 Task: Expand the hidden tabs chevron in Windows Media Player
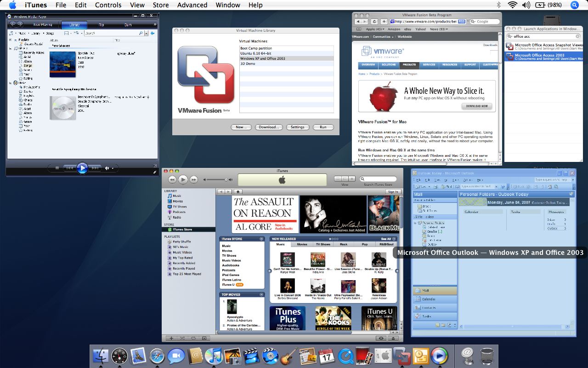click(155, 24)
